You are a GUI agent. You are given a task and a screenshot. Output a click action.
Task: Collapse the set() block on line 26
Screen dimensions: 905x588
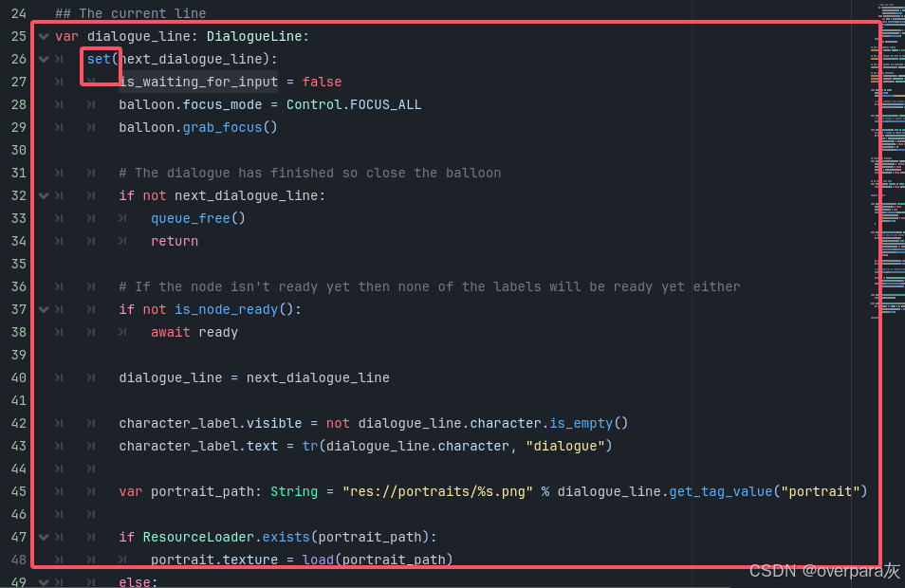coord(44,59)
